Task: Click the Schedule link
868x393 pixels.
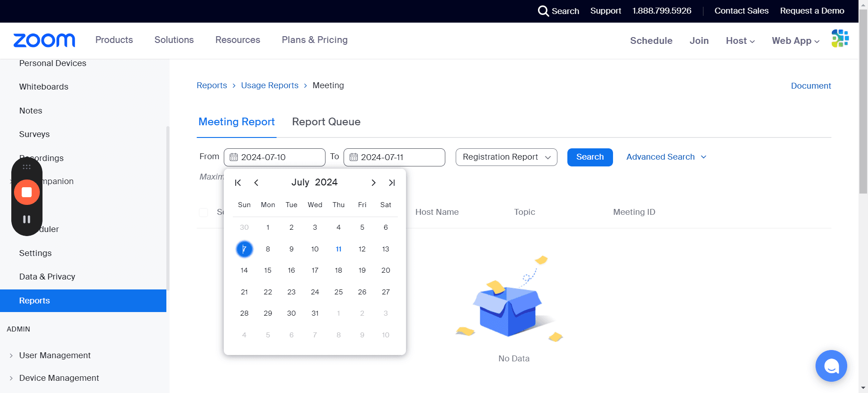Action: click(x=651, y=41)
